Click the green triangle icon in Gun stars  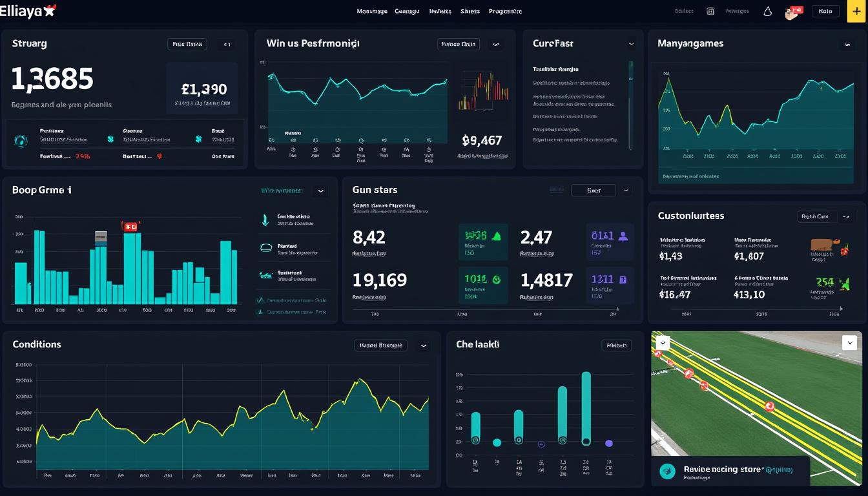(496, 236)
